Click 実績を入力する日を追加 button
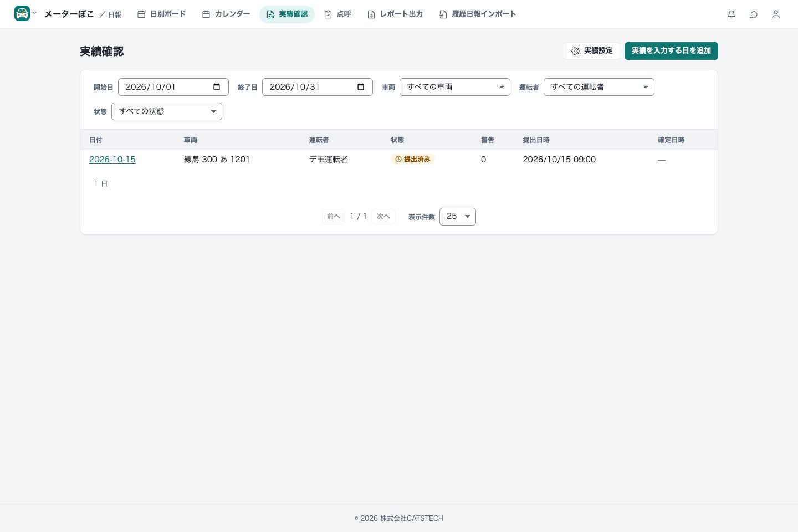This screenshot has height=532, width=798. tap(671, 51)
